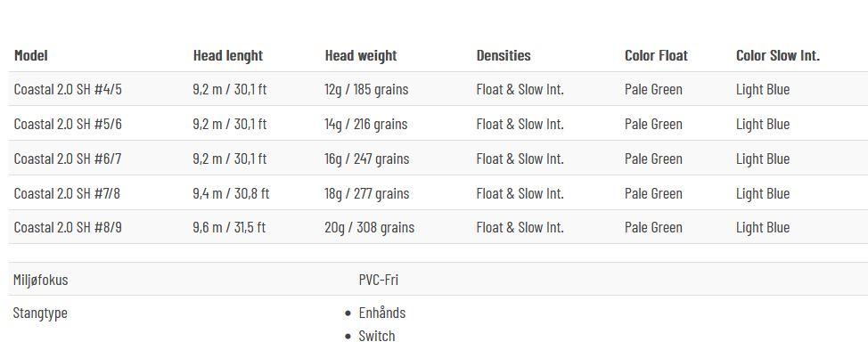Click the Switch list item
The width and height of the screenshot is (868, 358).
coord(377,336)
